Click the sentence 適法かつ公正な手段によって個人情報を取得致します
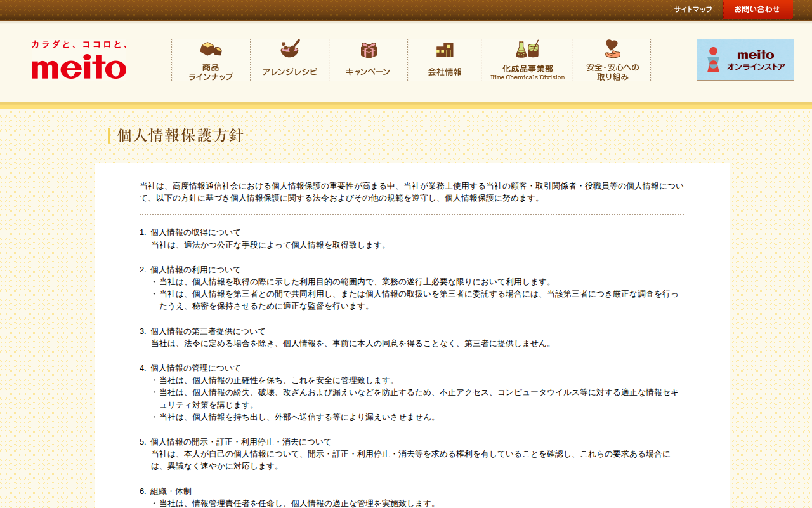This screenshot has height=508, width=812. (x=268, y=245)
